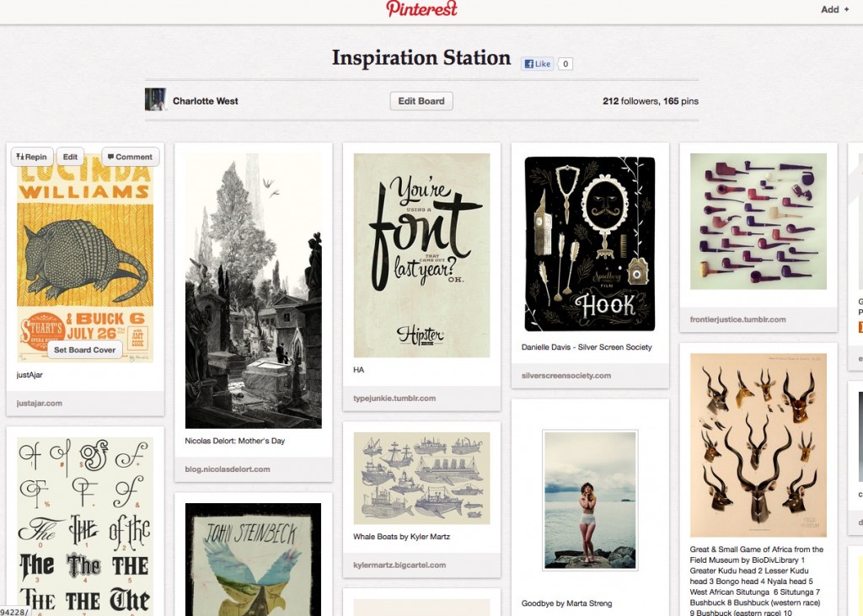Repin the Lucinda Williams poster
The image size is (863, 616).
32,157
